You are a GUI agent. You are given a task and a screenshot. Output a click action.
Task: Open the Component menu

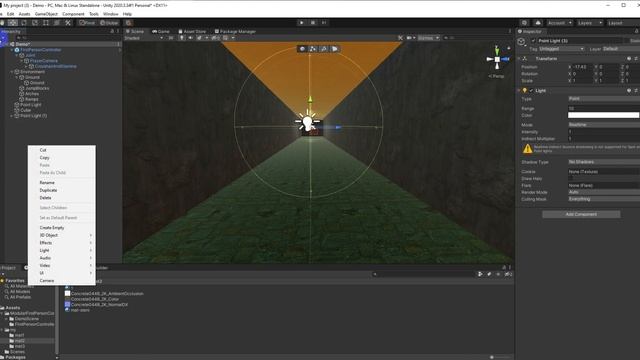73,14
